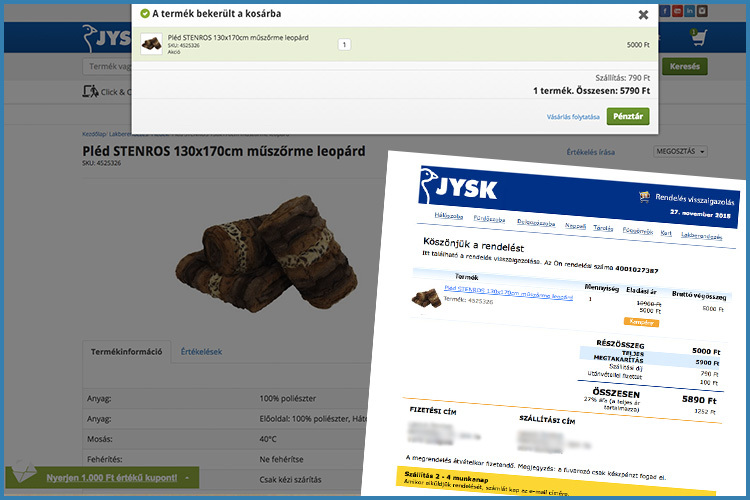Open the pléd thumbnail in order email
Screen dimensions: 750x500
tap(426, 298)
